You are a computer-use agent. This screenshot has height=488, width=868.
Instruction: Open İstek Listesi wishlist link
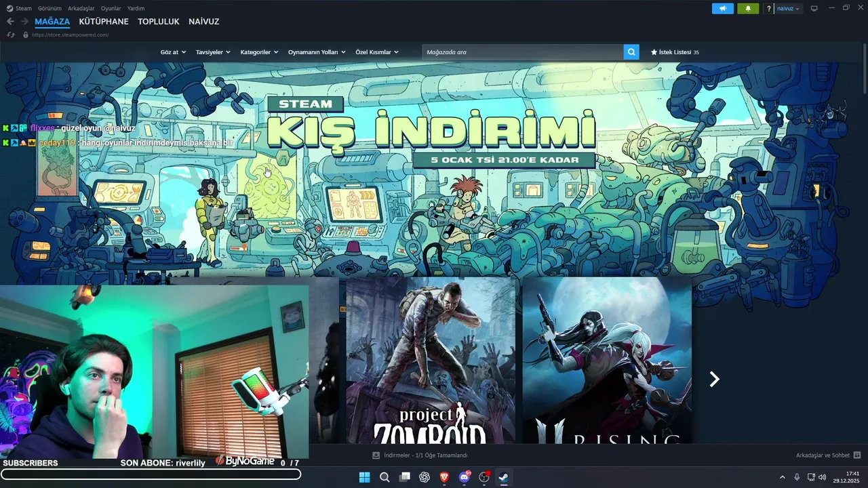point(675,52)
